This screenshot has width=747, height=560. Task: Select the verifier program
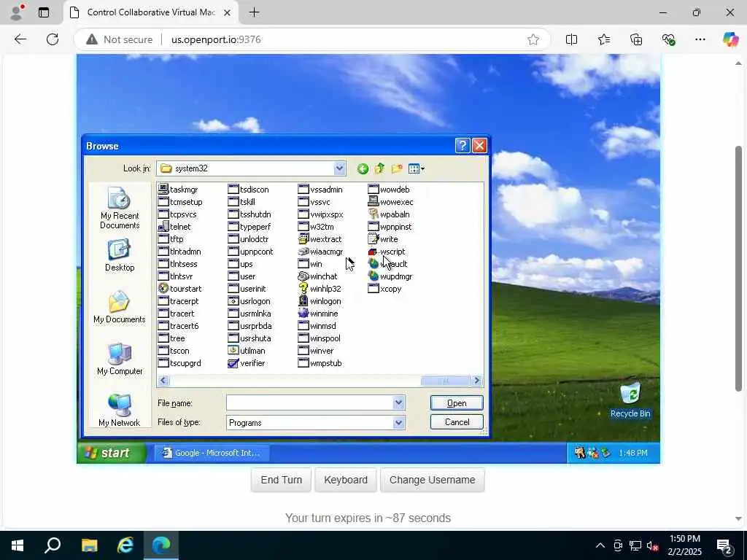[247, 363]
